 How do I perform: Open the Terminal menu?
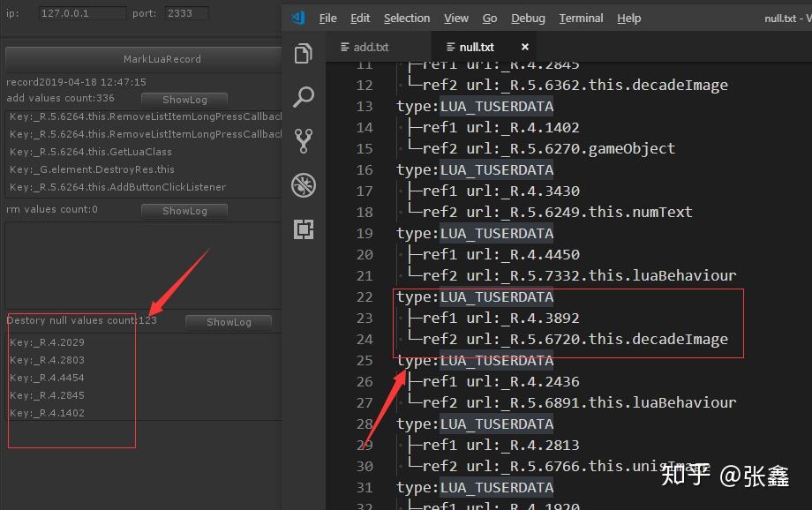click(580, 18)
